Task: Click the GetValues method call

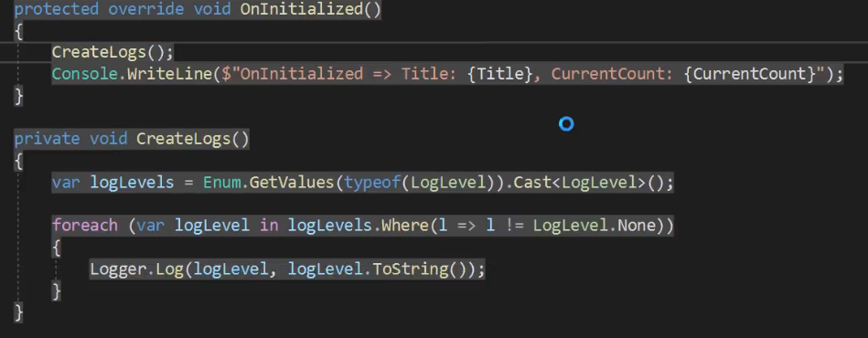Action: click(x=293, y=183)
